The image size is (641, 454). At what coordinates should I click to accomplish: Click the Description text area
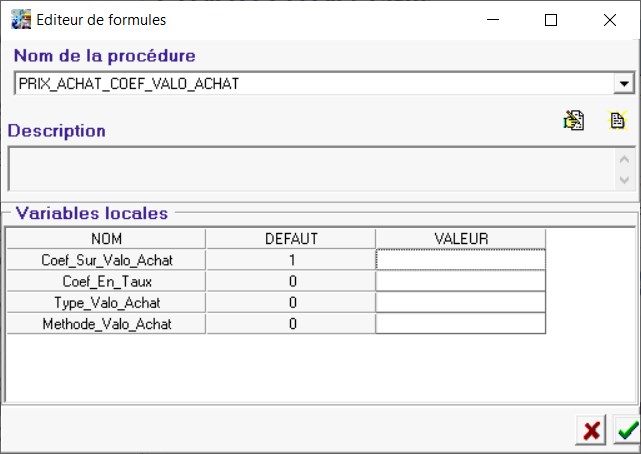tap(310, 168)
